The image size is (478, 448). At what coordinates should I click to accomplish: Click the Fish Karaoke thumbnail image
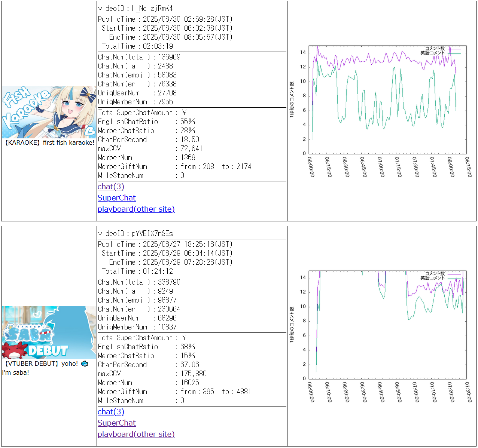[x=49, y=112]
